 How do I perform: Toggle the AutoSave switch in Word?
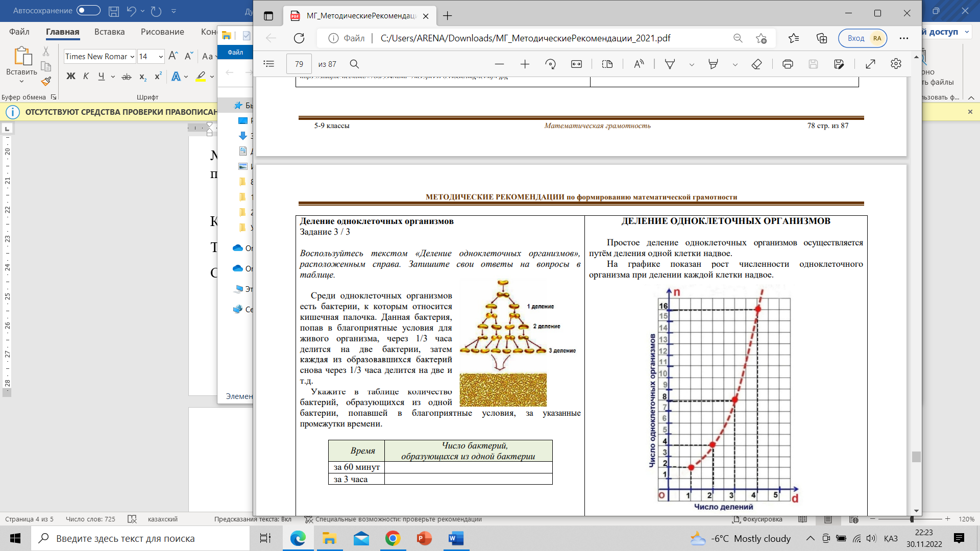pyautogui.click(x=88, y=10)
